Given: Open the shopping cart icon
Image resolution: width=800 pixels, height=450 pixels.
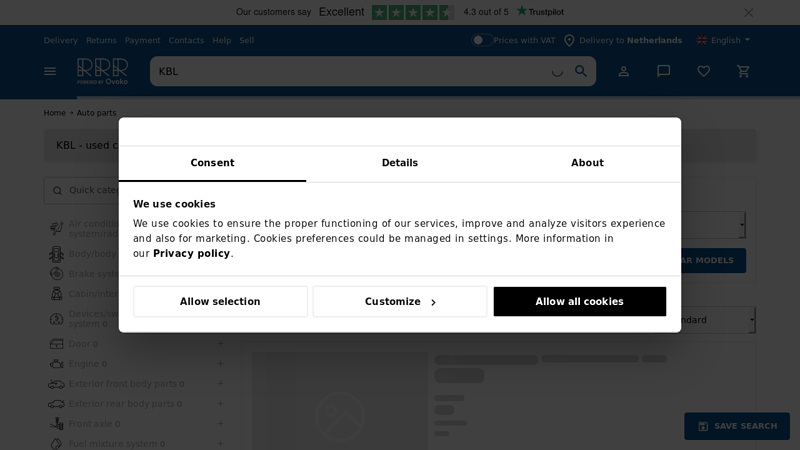Looking at the screenshot, I should point(743,71).
